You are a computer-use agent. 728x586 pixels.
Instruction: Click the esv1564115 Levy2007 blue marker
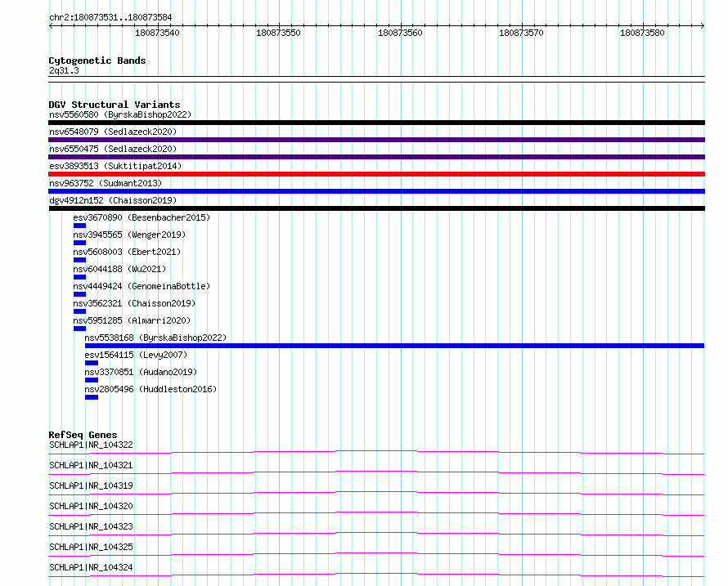92,363
